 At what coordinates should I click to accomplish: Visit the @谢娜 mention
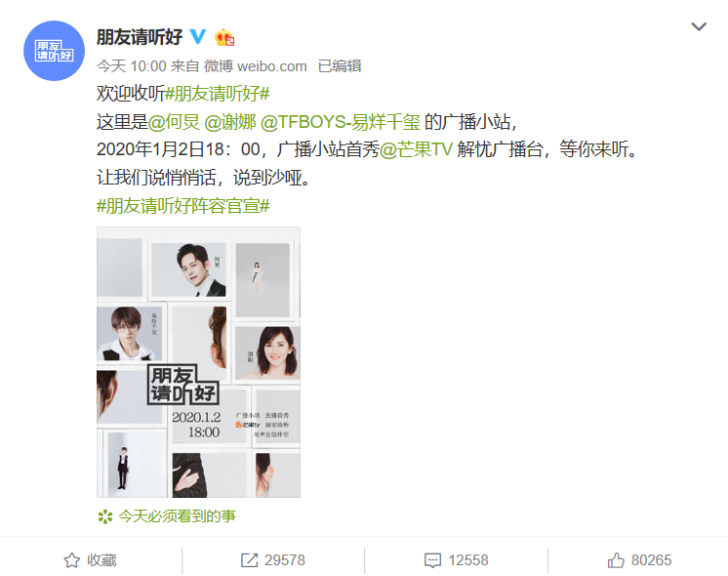230,122
